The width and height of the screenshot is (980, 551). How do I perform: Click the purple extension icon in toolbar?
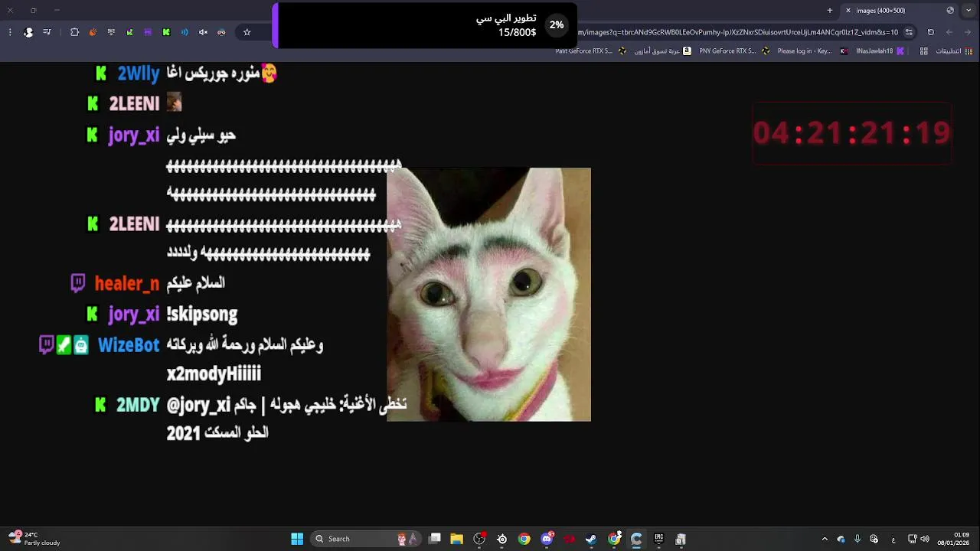pyautogui.click(x=148, y=32)
